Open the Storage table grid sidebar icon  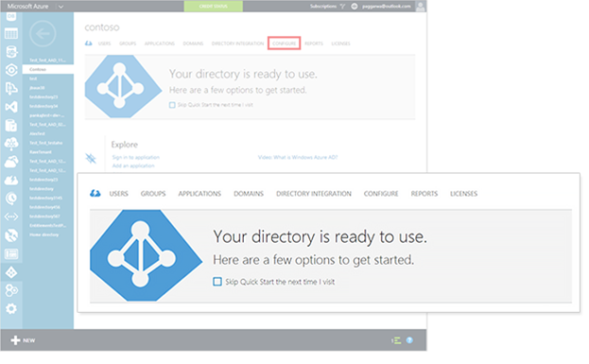coord(11,34)
